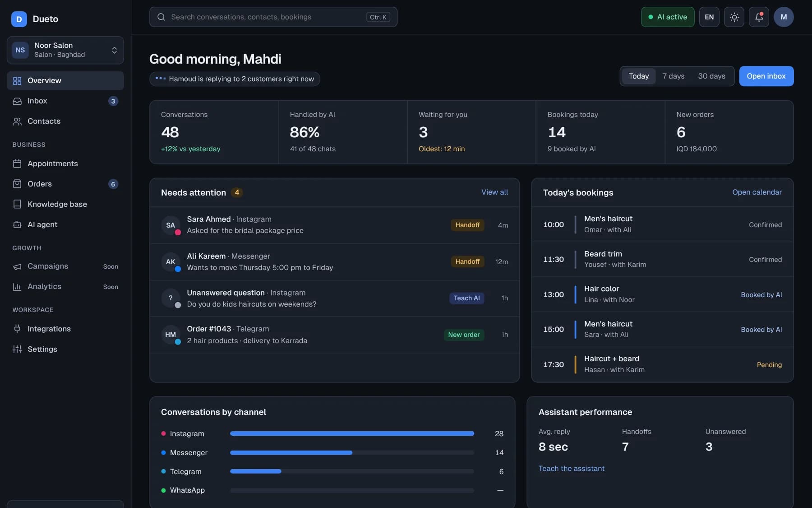Open the 17:30 Haircut + beard booking
Viewport: 812px width, 508px height.
pyautogui.click(x=662, y=364)
